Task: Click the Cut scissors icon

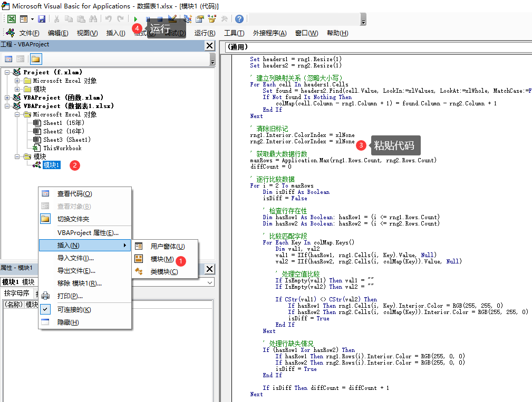Action: point(56,19)
